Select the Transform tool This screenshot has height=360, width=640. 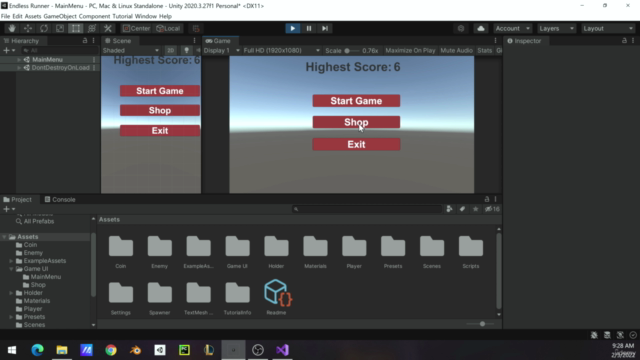92,28
